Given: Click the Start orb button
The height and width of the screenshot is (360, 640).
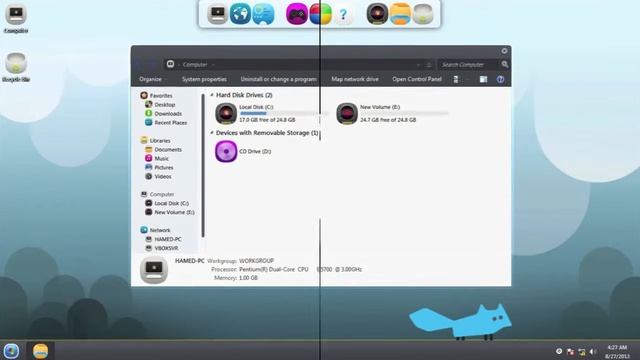Looking at the screenshot, I should [x=11, y=351].
